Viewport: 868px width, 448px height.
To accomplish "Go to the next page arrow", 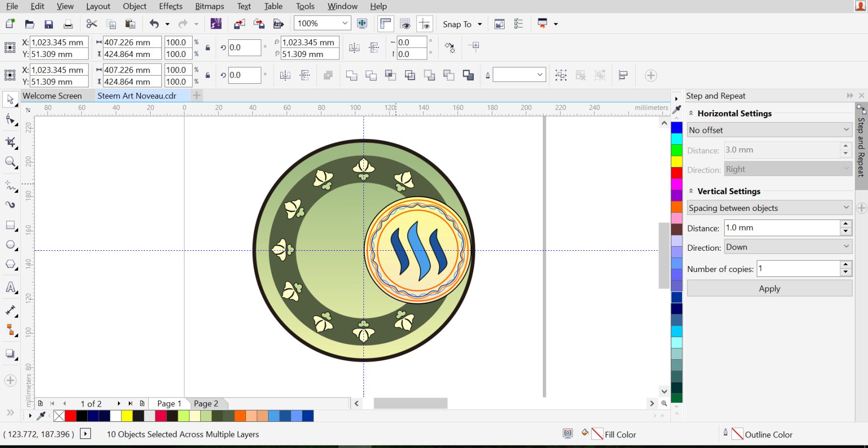I will [119, 404].
